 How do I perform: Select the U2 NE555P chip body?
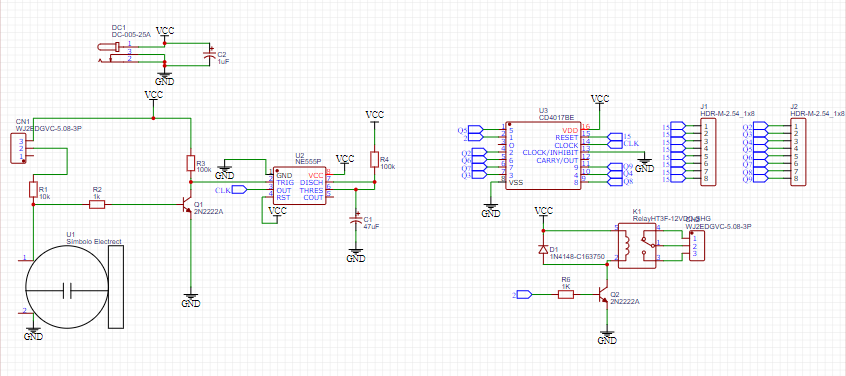pos(299,186)
